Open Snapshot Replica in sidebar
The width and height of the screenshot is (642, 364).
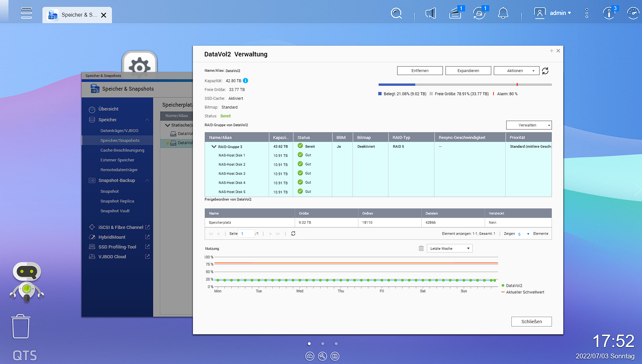coord(117,201)
